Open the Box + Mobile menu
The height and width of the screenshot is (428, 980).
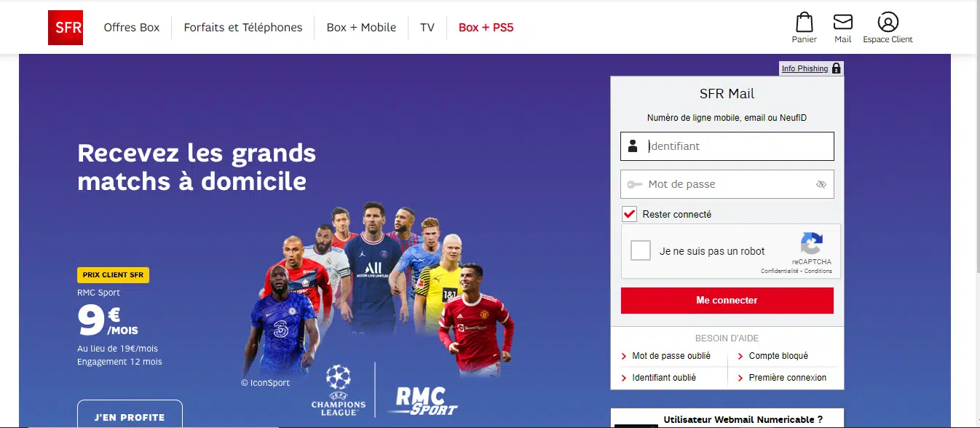coord(362,28)
